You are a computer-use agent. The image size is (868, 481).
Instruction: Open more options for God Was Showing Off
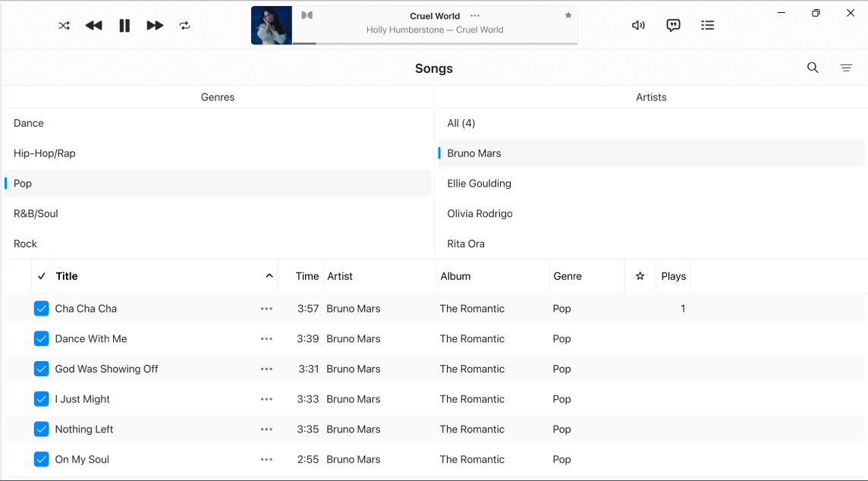[x=267, y=369]
